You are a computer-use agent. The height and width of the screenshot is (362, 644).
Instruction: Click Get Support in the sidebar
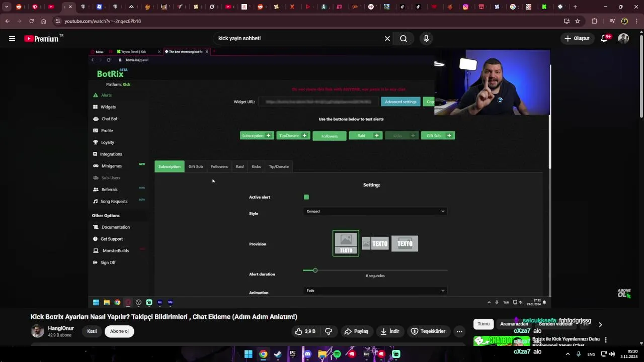[108, 239]
